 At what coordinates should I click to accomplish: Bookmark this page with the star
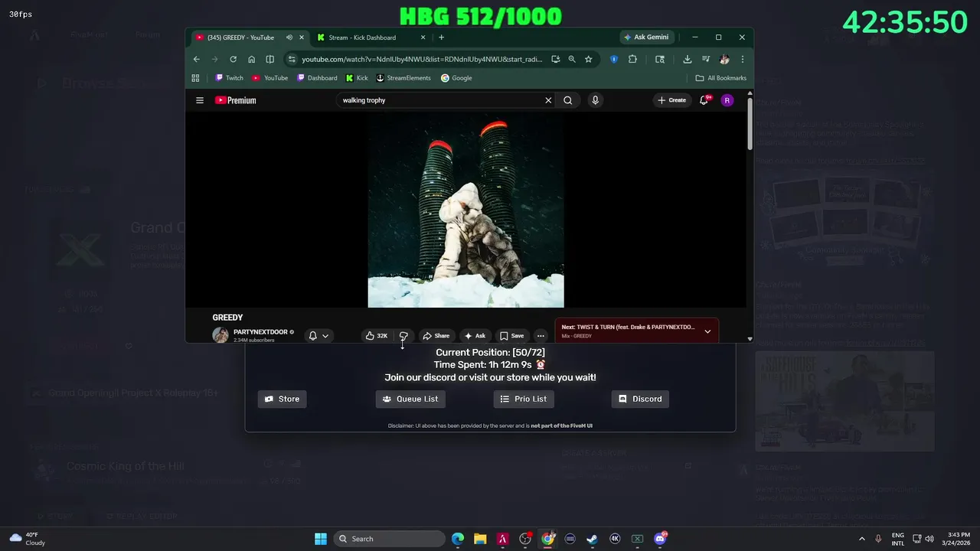point(588,59)
